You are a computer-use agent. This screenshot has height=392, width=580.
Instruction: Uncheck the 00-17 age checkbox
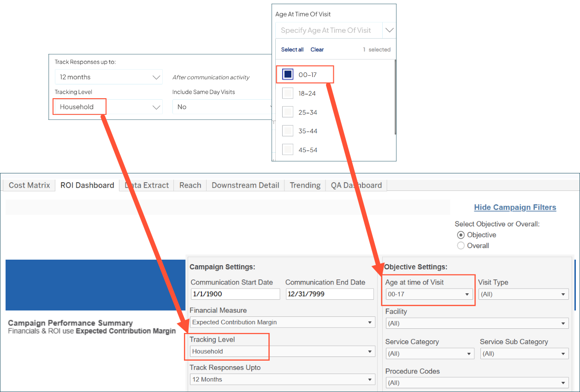point(288,74)
